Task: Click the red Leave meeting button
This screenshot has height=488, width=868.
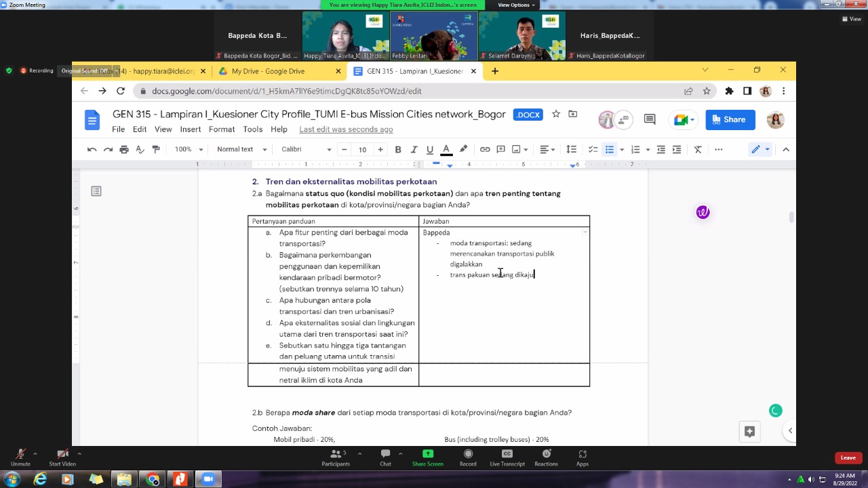Action: pyautogui.click(x=848, y=457)
